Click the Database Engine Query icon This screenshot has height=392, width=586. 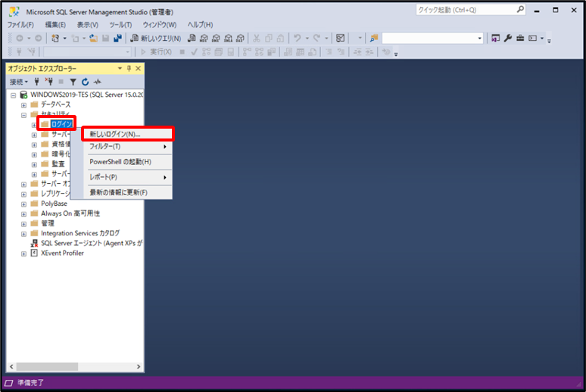(x=192, y=38)
